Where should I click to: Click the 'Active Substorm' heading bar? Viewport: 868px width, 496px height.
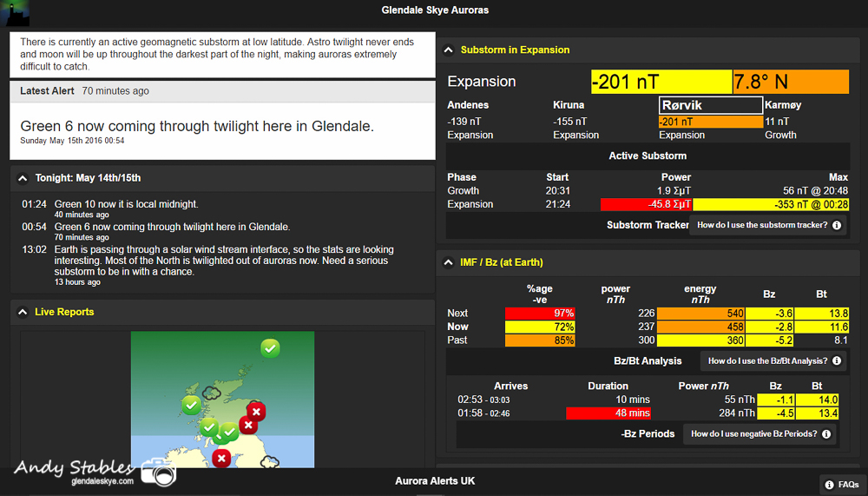(648, 155)
